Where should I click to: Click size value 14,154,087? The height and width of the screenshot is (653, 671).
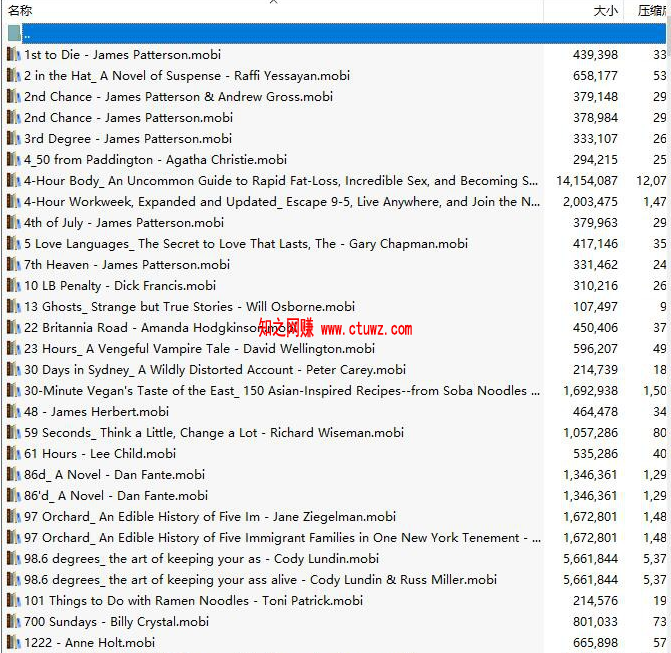point(587,181)
